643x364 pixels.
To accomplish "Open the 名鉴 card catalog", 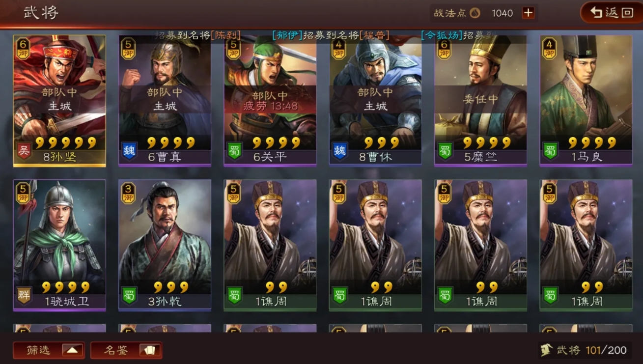I will [126, 350].
